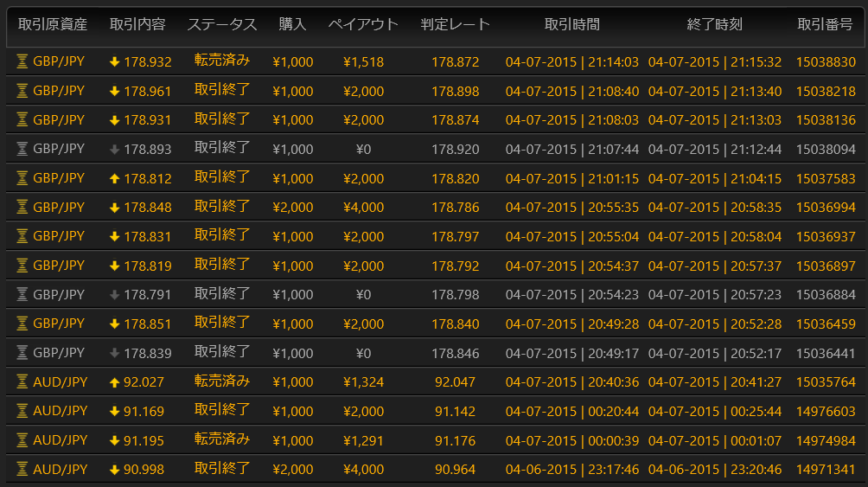This screenshot has width=868, height=487.
Task: Sort by the ペイアウト column header
Action: click(363, 24)
